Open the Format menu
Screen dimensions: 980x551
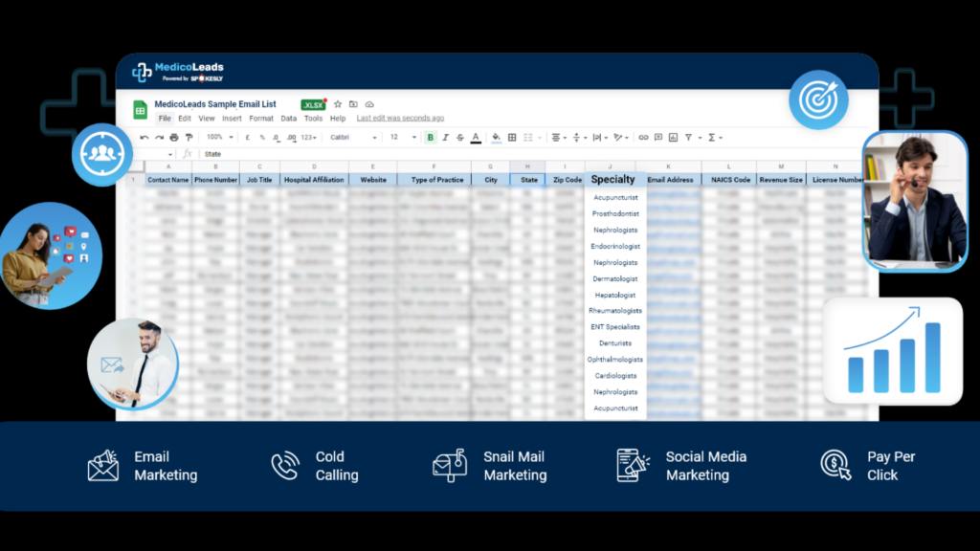tap(261, 118)
